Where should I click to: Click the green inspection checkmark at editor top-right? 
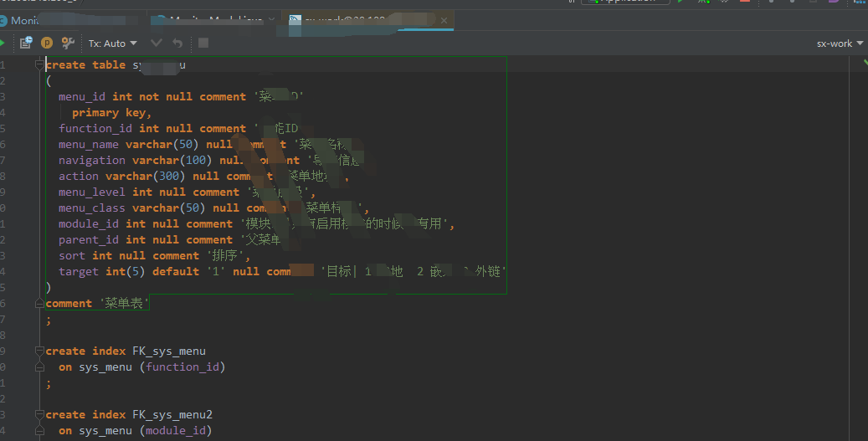pos(864,63)
